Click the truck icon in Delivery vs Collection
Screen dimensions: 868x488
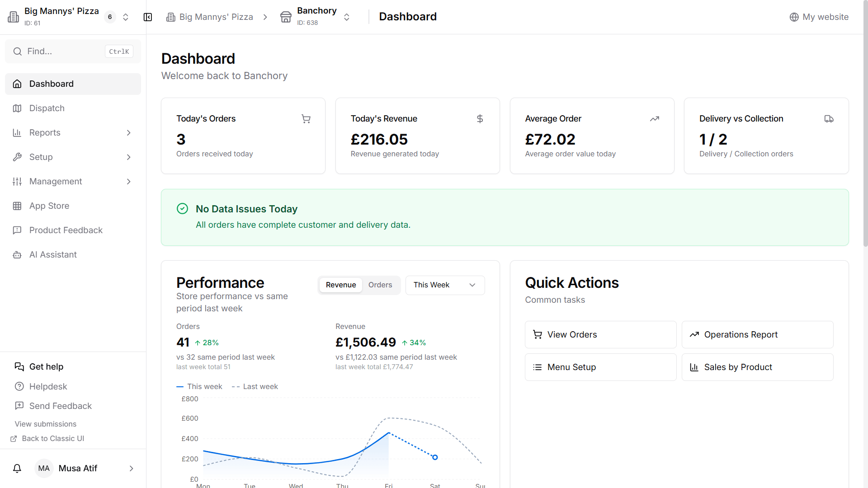pos(829,119)
